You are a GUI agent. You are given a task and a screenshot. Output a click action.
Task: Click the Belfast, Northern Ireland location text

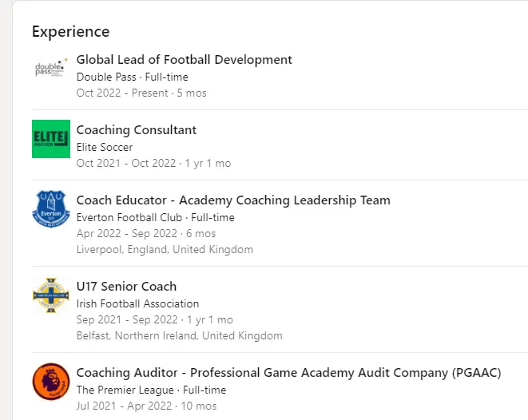[x=179, y=336]
